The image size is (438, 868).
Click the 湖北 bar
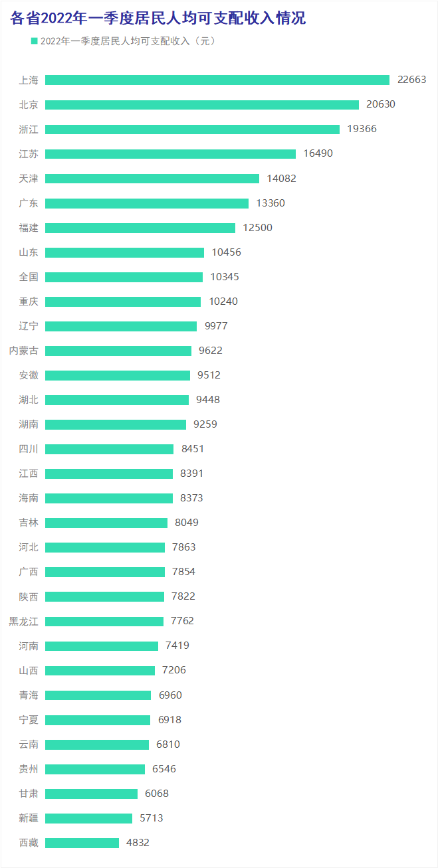click(x=116, y=400)
